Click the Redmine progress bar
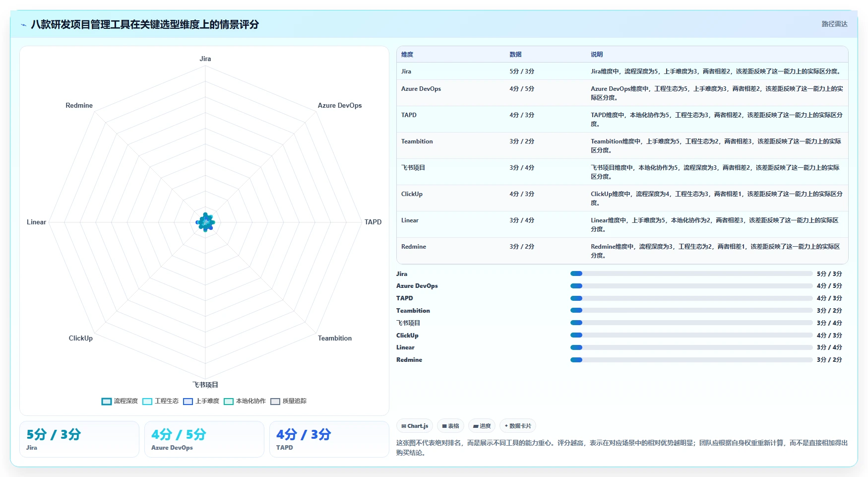The height and width of the screenshot is (477, 868). (691, 360)
